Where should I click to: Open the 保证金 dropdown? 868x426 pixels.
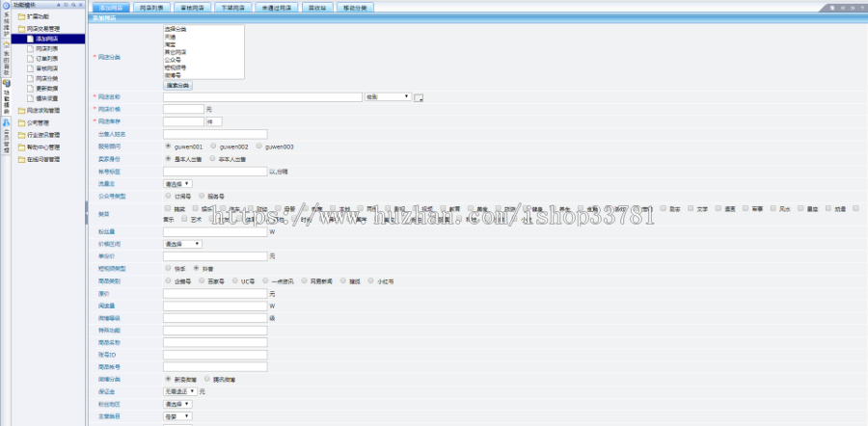tap(180, 391)
